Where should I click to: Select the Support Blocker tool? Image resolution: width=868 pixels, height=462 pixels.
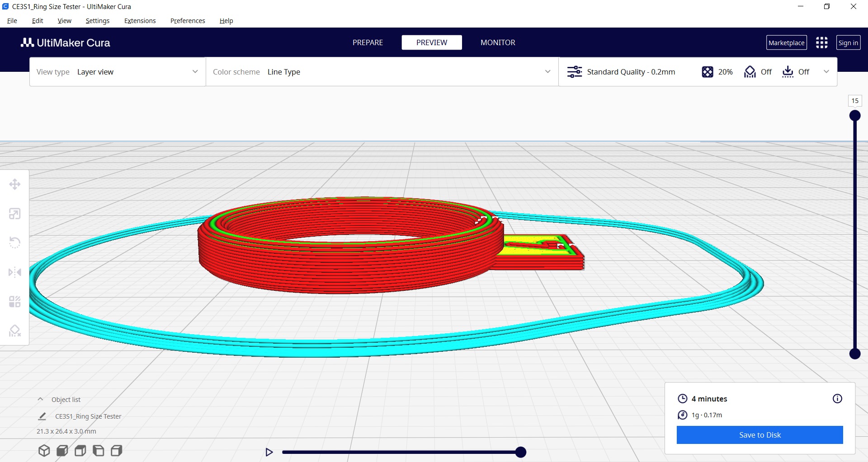click(14, 331)
